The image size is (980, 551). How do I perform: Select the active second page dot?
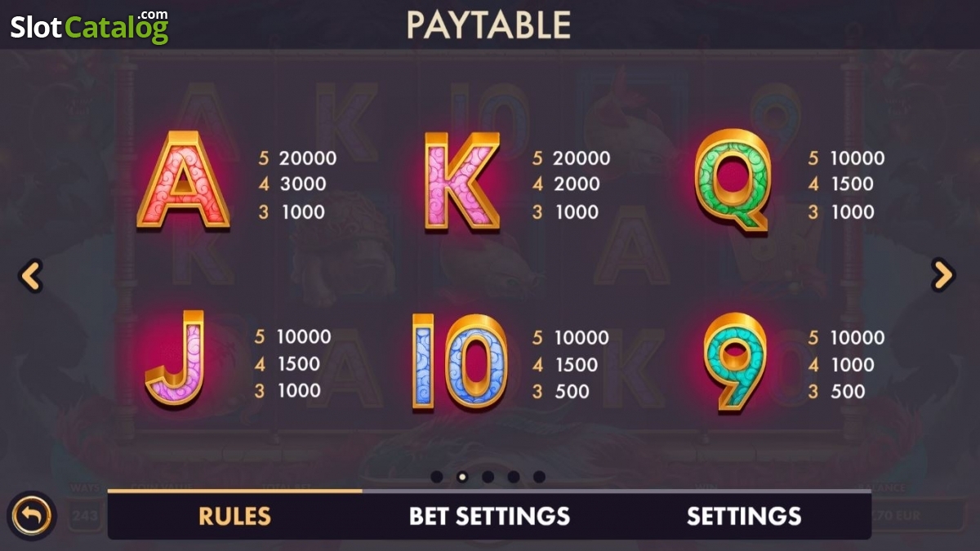462,477
